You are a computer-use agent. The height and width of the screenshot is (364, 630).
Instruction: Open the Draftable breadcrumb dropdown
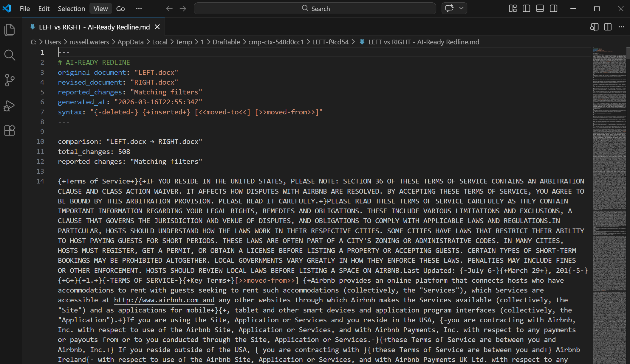click(226, 42)
